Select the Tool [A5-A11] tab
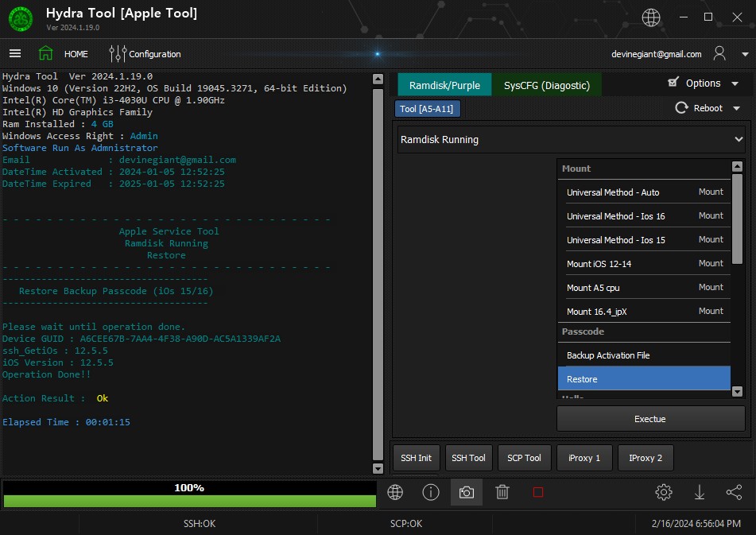This screenshot has height=535, width=756. [x=427, y=109]
